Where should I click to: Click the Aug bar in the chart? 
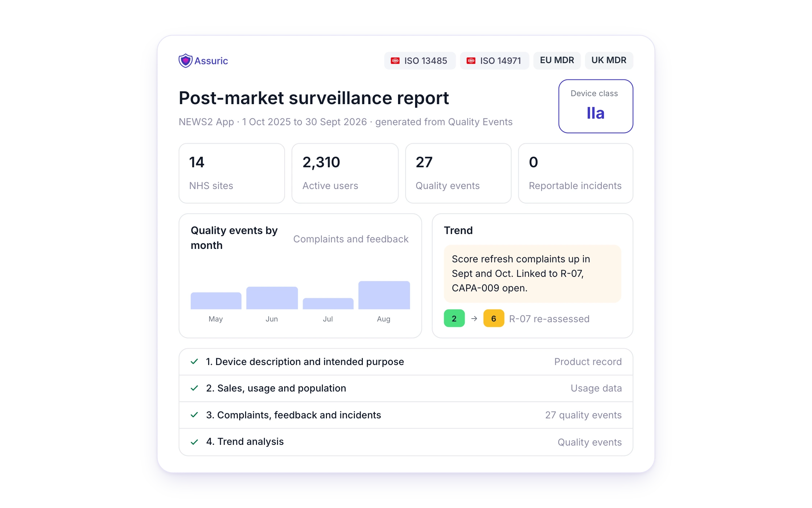coord(384,295)
